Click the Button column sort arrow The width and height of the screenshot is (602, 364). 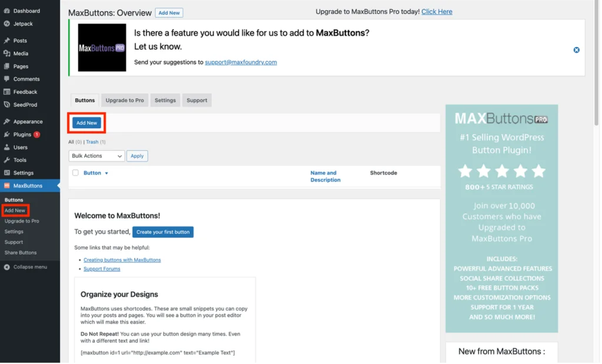(x=106, y=173)
